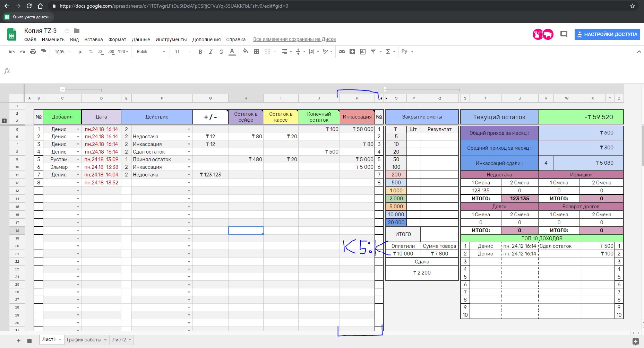The width and height of the screenshot is (644, 348).
Task: Open the zoom 100% dropdown
Action: click(x=63, y=52)
